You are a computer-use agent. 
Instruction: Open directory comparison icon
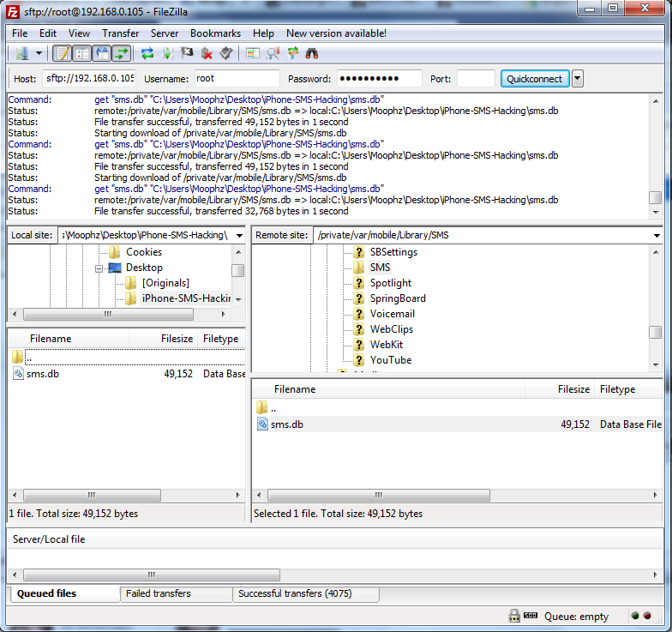pyautogui.click(x=252, y=53)
